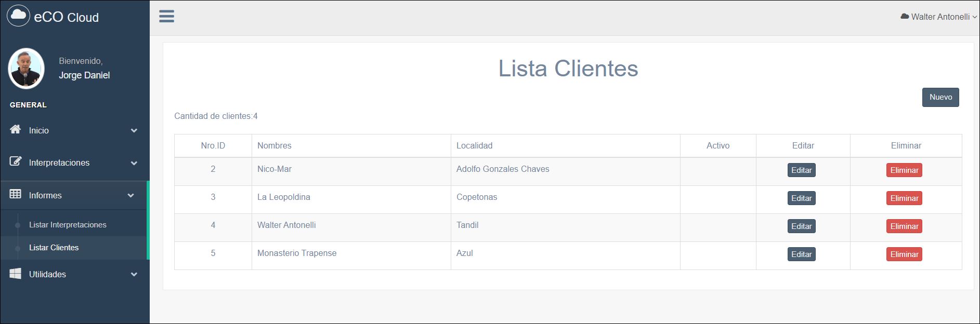Select Listar Clientes submenu item
Viewport: 980px width, 324px height.
tap(54, 248)
